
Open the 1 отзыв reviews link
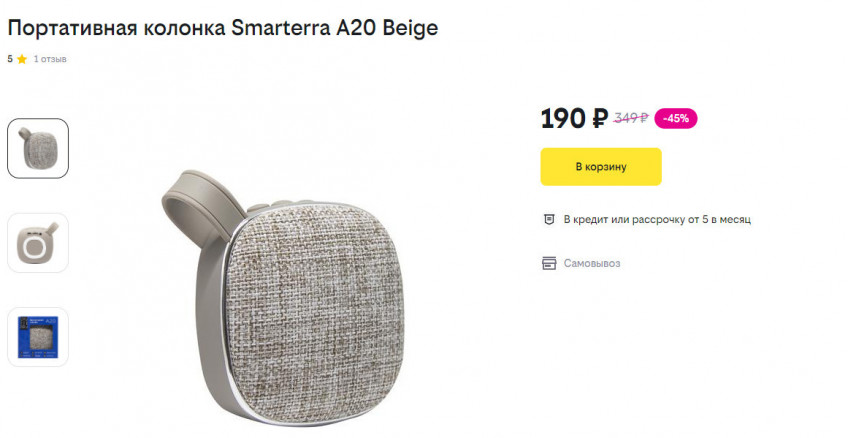50,59
